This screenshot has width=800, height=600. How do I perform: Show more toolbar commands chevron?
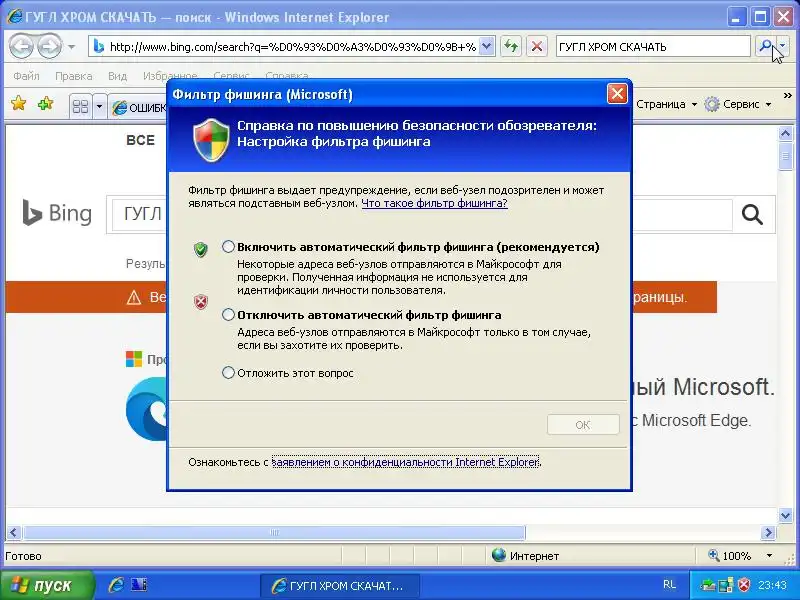click(x=787, y=95)
